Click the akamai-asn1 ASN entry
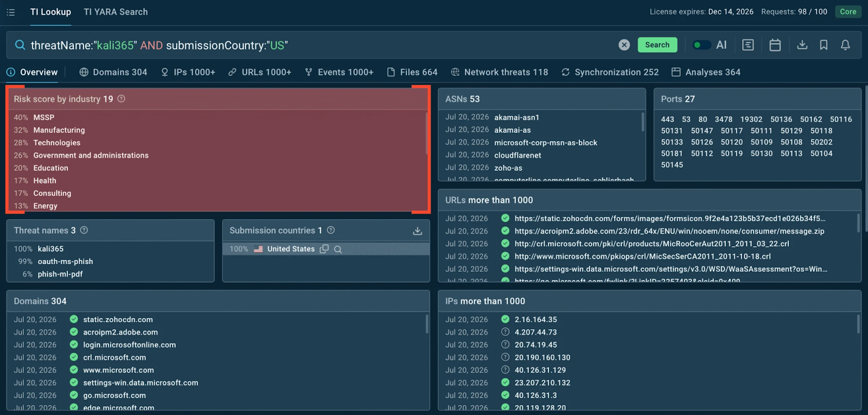The image size is (868, 415). [x=516, y=117]
